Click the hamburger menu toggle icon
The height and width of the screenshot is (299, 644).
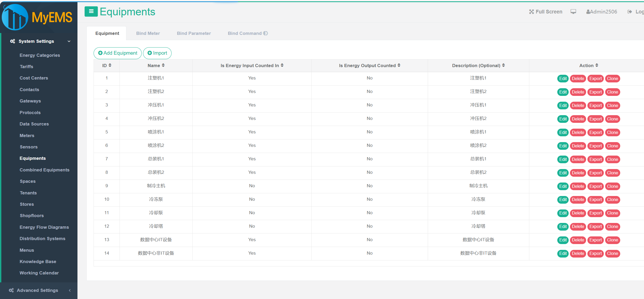[91, 11]
